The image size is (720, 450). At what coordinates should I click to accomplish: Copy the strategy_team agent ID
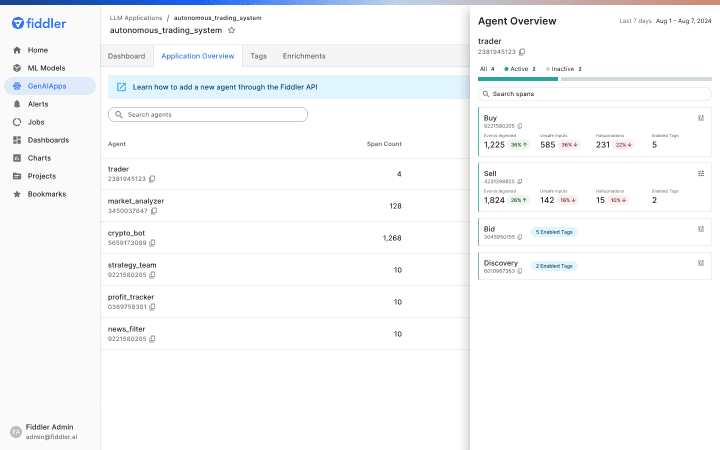152,275
